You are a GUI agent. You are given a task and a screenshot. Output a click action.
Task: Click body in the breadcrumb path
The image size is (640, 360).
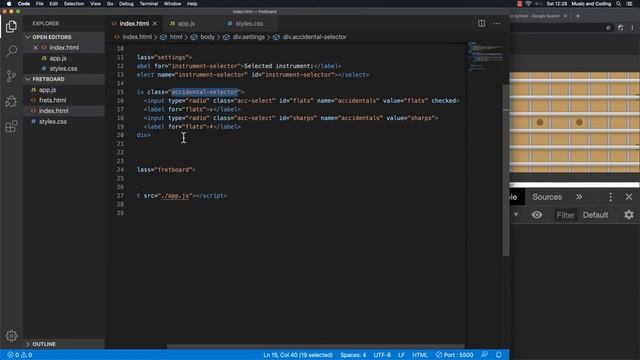(207, 37)
